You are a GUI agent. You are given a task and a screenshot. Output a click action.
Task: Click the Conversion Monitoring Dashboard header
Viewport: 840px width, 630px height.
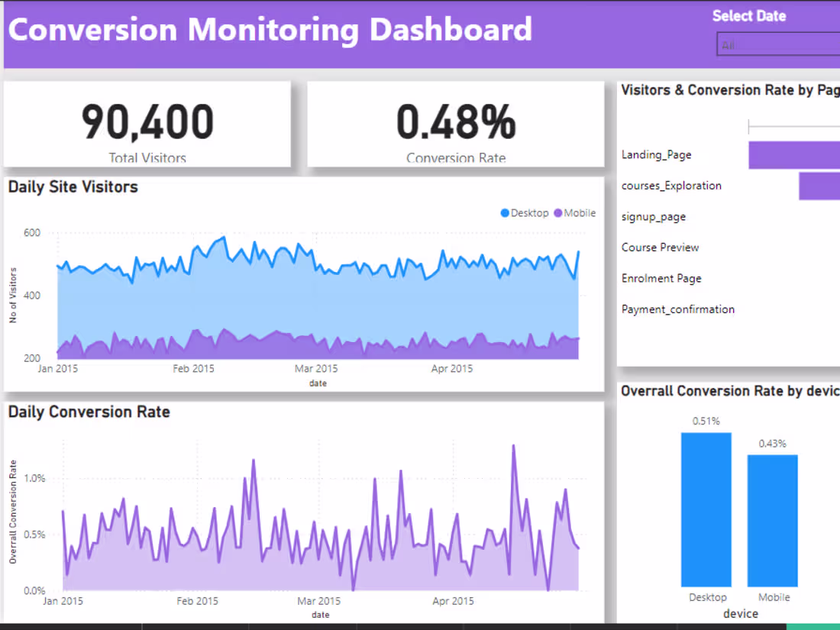tap(270, 30)
